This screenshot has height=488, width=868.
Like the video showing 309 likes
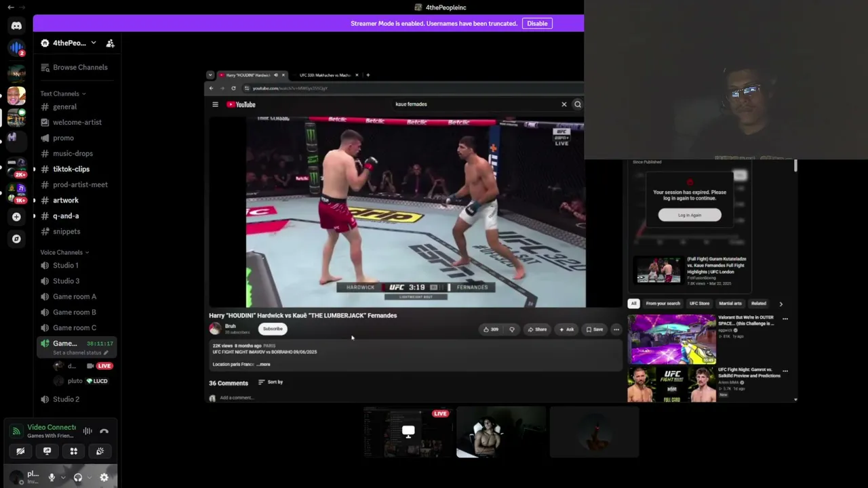click(490, 329)
